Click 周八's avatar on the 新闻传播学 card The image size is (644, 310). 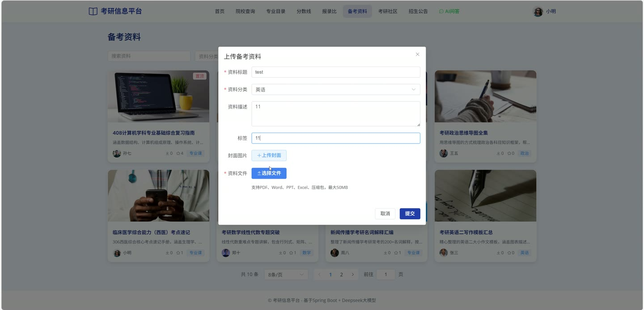click(335, 253)
